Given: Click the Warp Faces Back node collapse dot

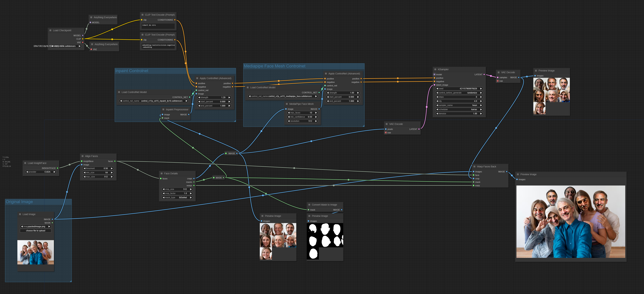Looking at the screenshot, I should point(474,167).
